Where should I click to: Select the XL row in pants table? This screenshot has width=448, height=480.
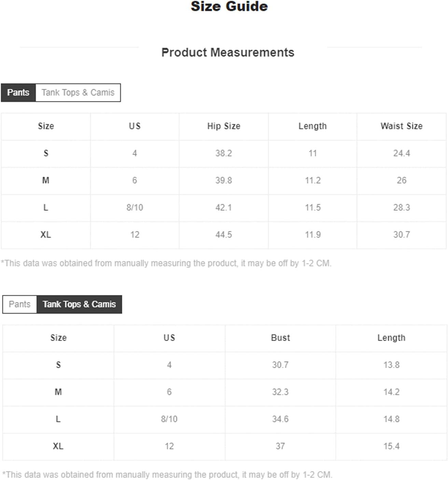coord(224,235)
